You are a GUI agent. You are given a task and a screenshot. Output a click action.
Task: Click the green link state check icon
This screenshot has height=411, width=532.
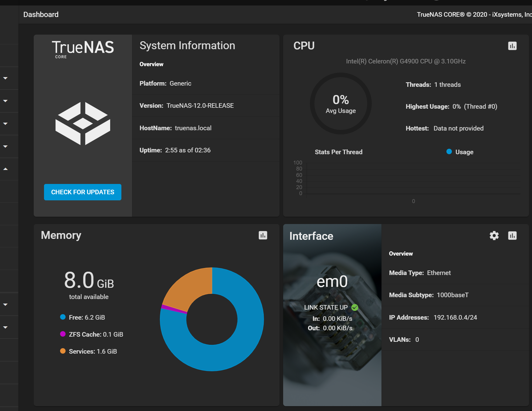355,307
